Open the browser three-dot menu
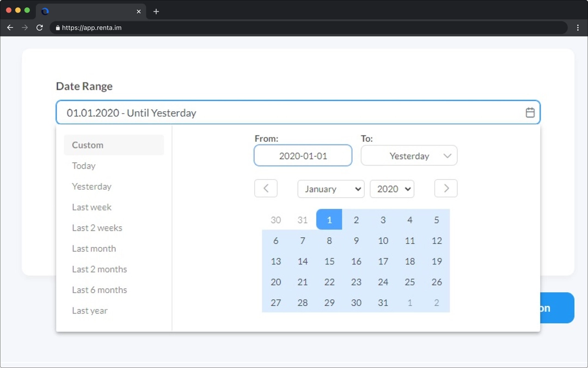This screenshot has width=588, height=368. tap(578, 27)
